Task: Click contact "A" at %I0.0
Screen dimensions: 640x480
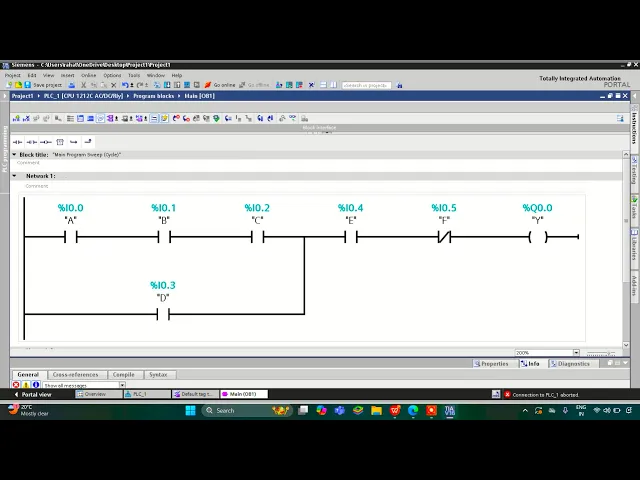Action: click(x=71, y=237)
